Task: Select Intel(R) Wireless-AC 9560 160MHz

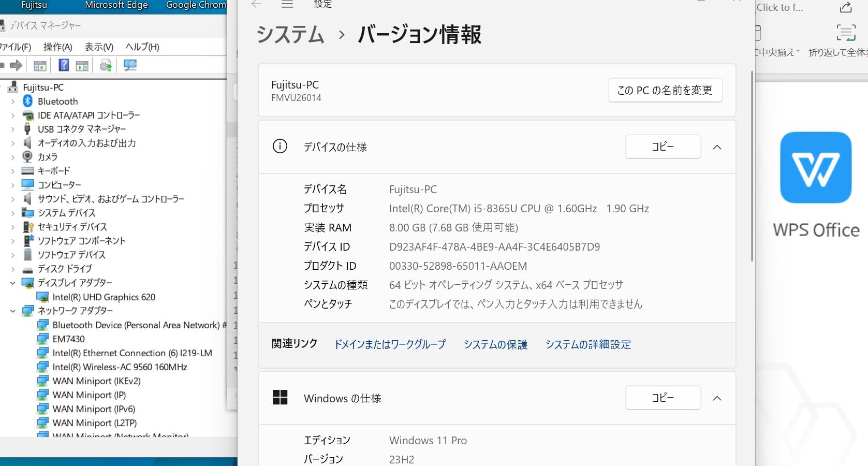Action: 120,367
